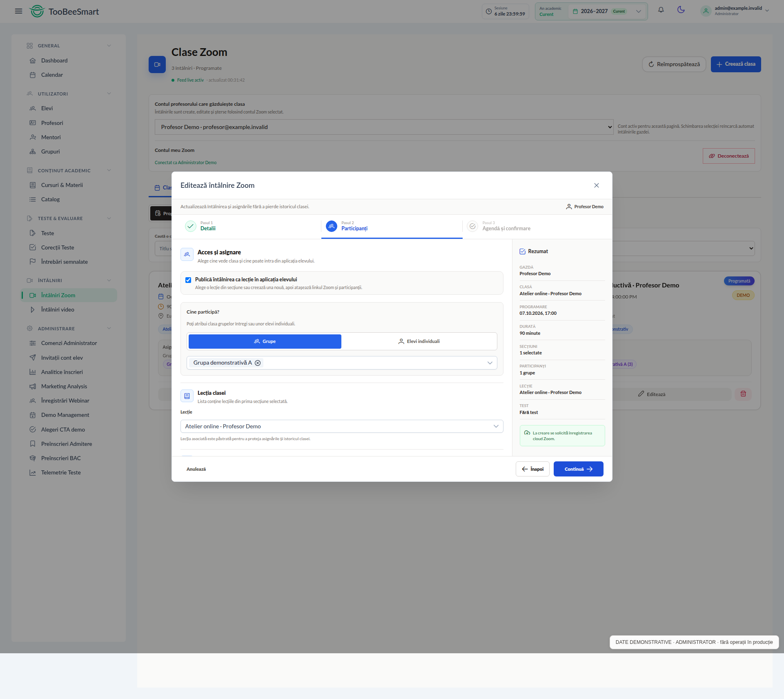Click the Înapoi button
784x699 pixels.
[532, 469]
